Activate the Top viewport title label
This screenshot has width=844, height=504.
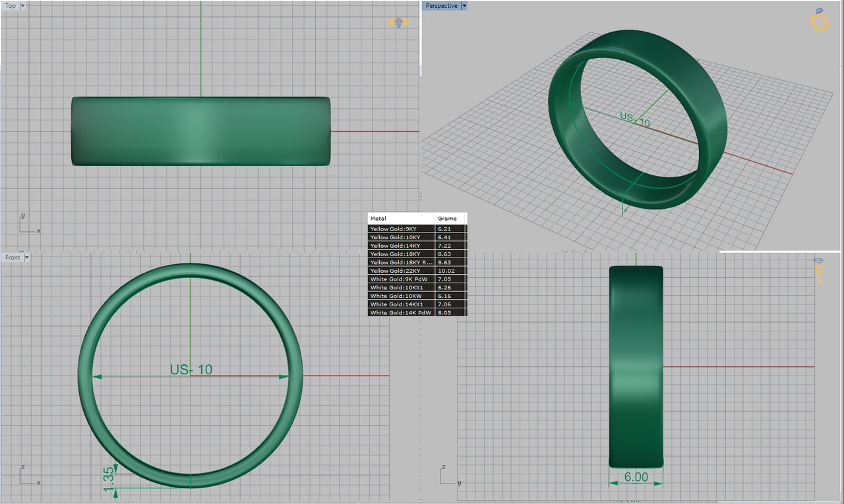(11, 5)
